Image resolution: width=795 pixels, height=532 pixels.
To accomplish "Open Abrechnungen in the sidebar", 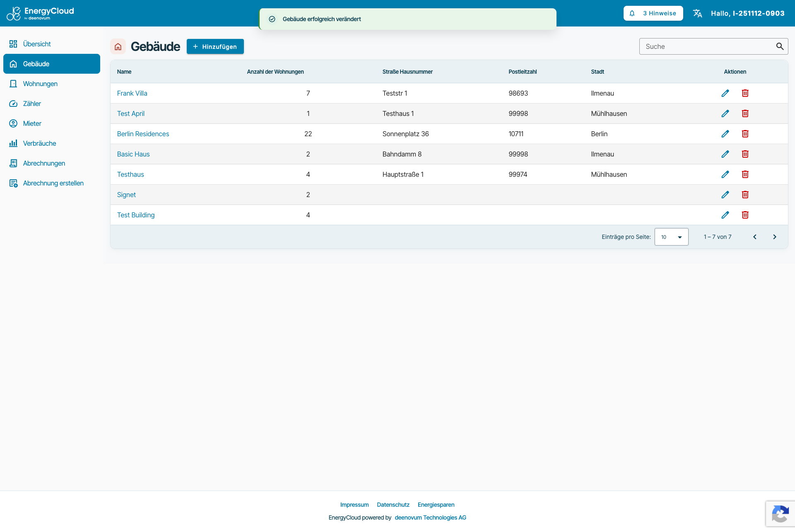I will 52,163.
